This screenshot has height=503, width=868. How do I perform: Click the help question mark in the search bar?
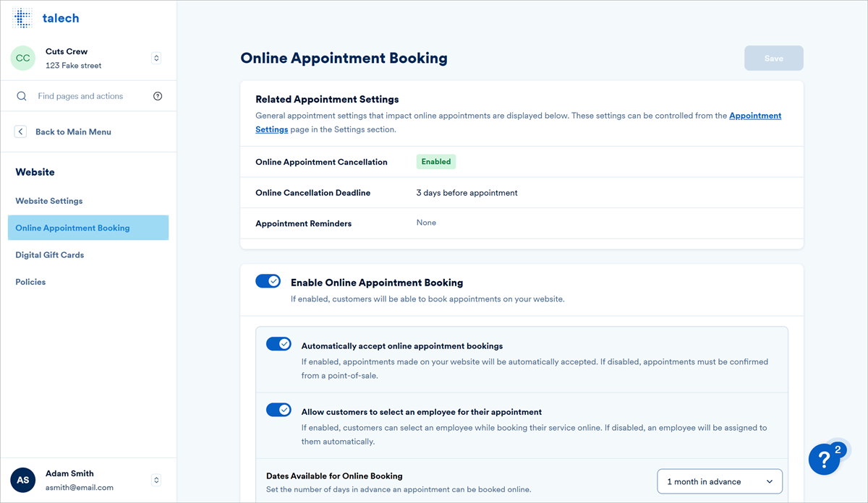coord(158,95)
